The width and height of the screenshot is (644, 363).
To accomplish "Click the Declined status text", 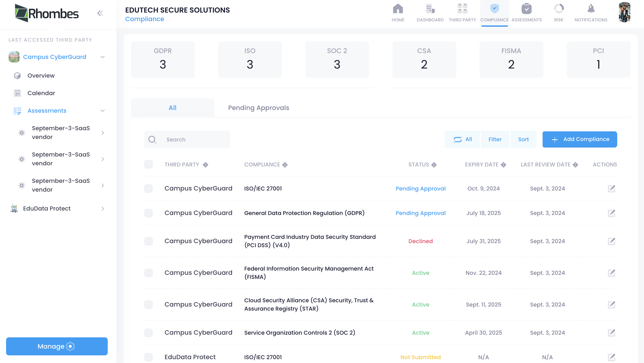I will click(x=420, y=241).
